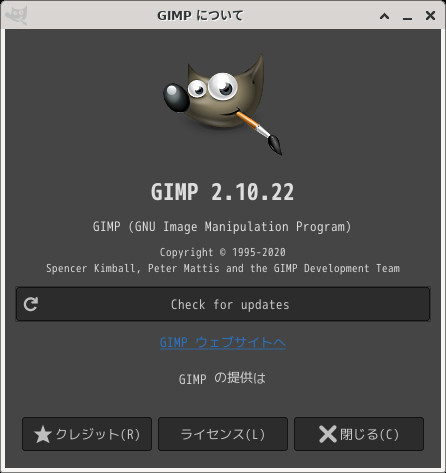
Task: Click the Wilber mascot logo image
Action: tap(223, 104)
